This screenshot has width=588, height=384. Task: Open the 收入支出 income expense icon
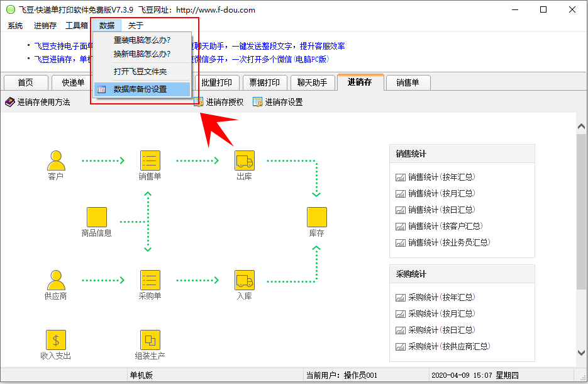coord(56,340)
